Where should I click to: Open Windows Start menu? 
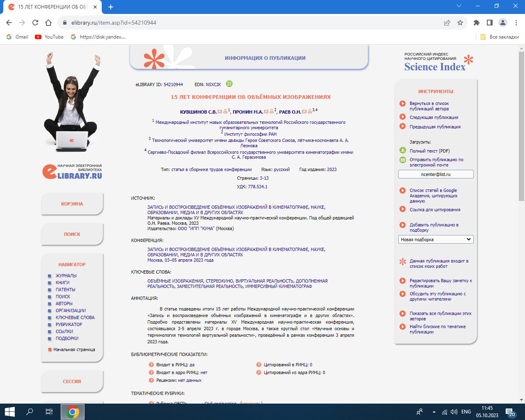point(9,412)
